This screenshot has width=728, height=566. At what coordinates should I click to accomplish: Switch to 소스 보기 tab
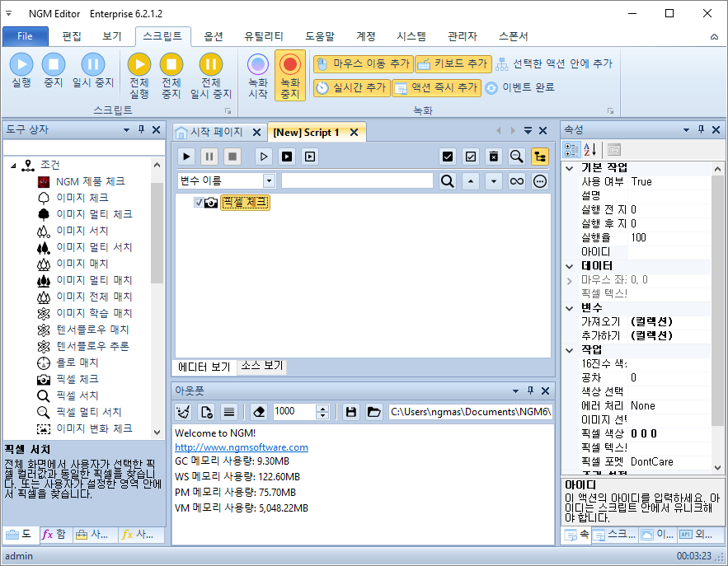[x=262, y=366]
